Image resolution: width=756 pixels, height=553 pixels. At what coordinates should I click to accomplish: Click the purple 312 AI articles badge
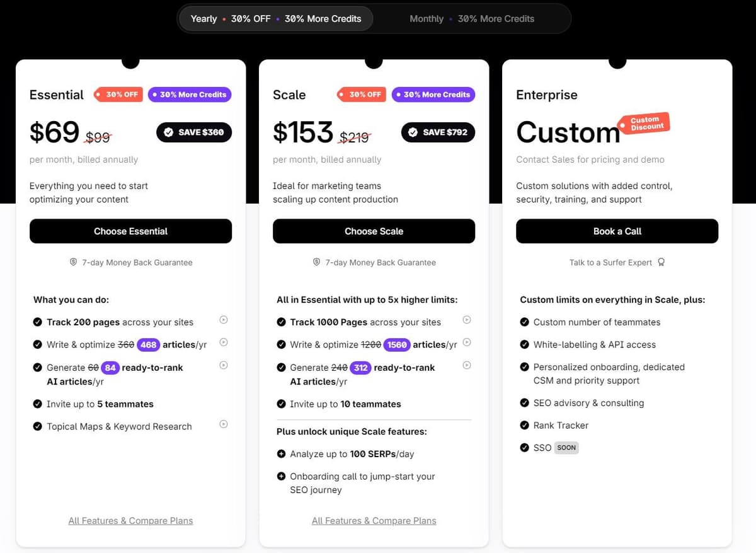[361, 368]
